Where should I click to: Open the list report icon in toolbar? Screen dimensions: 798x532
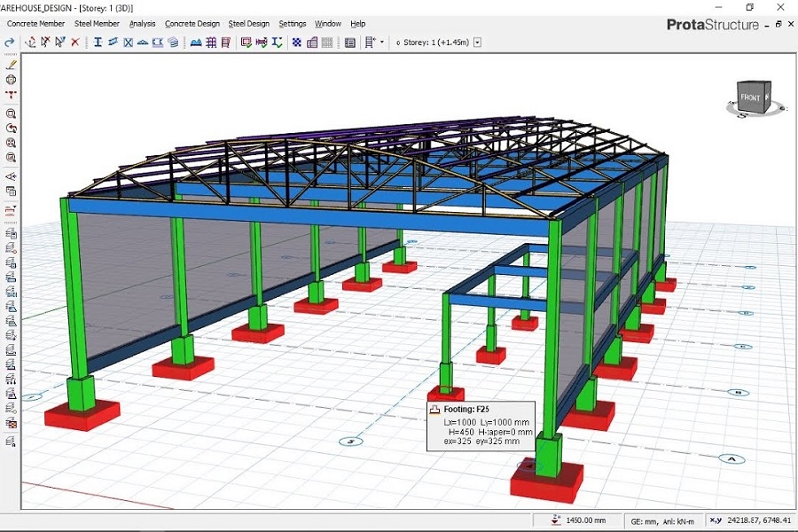click(350, 43)
